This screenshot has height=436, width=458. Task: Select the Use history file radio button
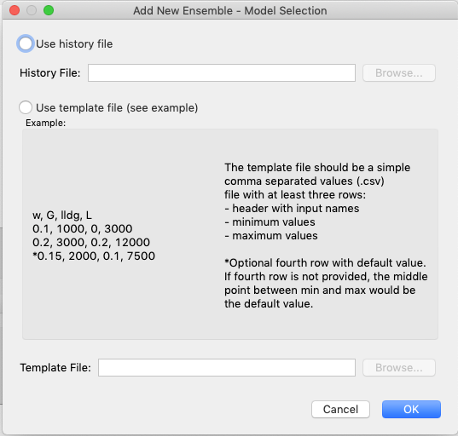[x=26, y=44]
